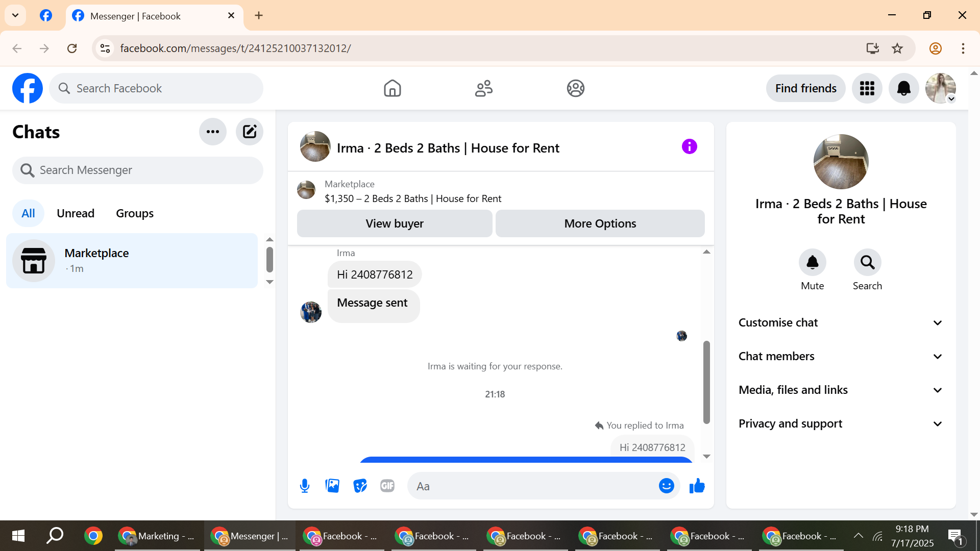Open the Windows Start menu
Image resolution: width=980 pixels, height=551 pixels.
[18, 536]
